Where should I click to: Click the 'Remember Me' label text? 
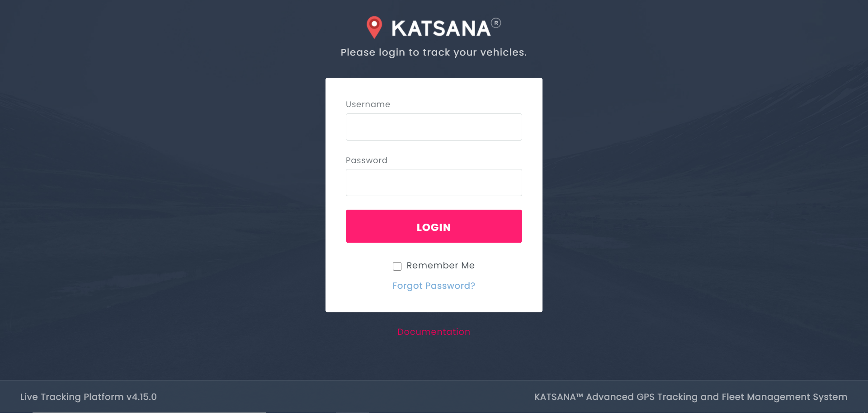click(x=440, y=266)
